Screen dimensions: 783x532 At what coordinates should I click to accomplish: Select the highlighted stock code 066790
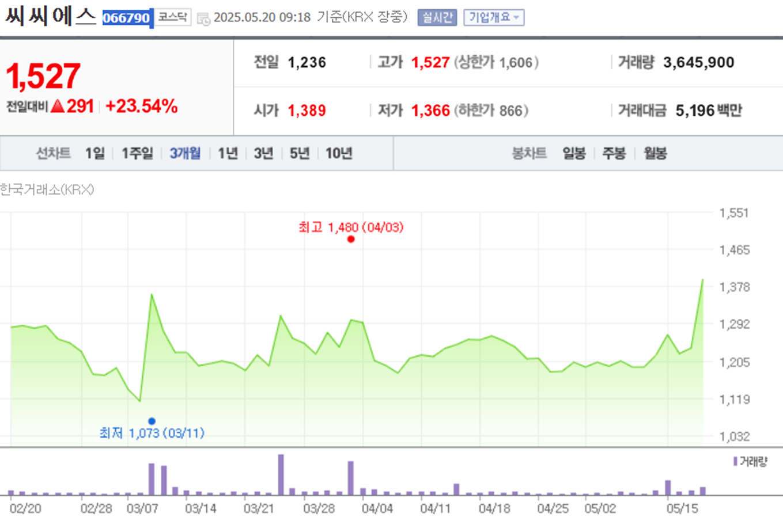pos(127,18)
